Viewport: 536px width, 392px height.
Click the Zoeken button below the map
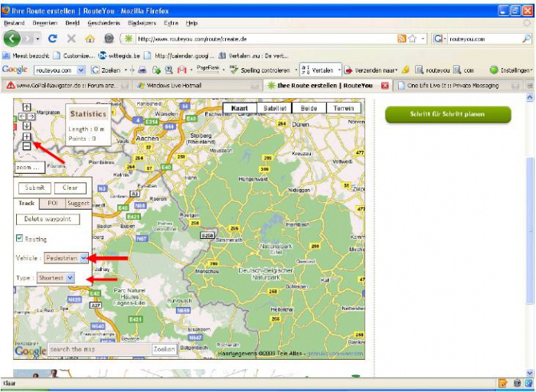(164, 349)
